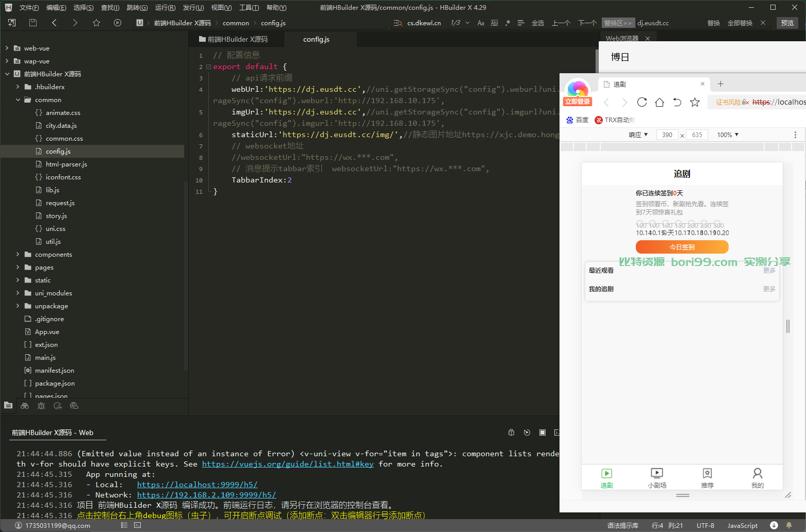Expand the uni_modules folder
Image resolution: width=806 pixels, height=532 pixels.
point(18,293)
